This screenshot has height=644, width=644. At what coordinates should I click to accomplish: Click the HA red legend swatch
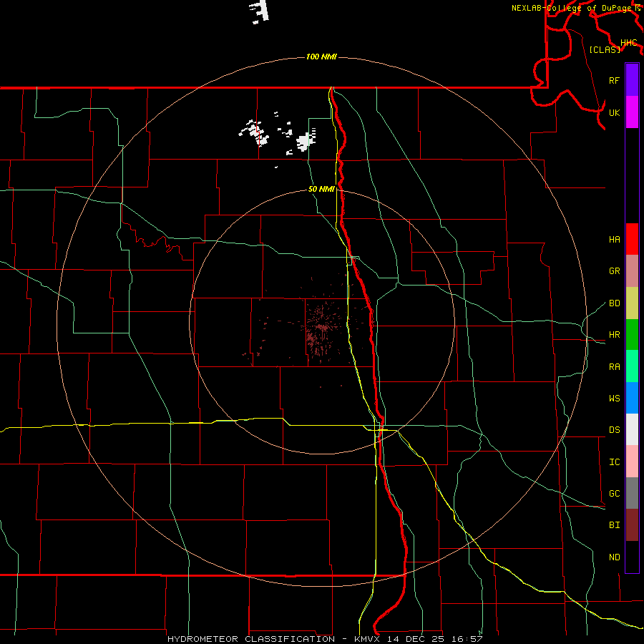[x=632, y=239]
